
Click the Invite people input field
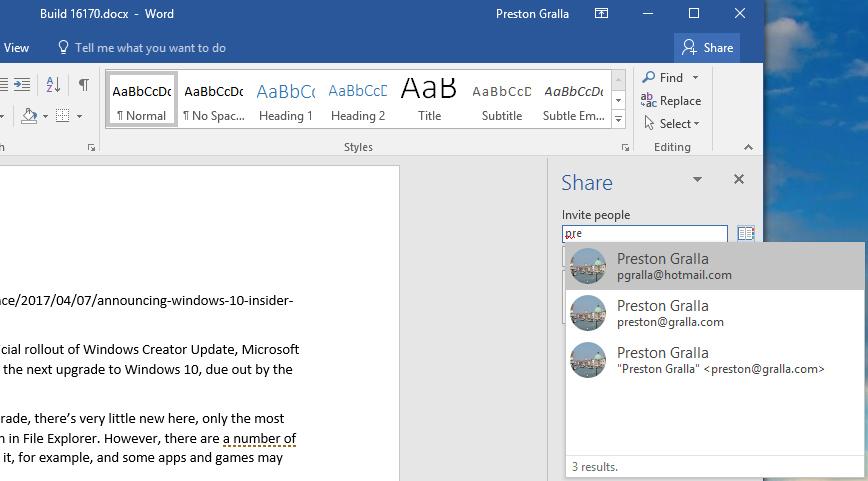[x=645, y=234]
